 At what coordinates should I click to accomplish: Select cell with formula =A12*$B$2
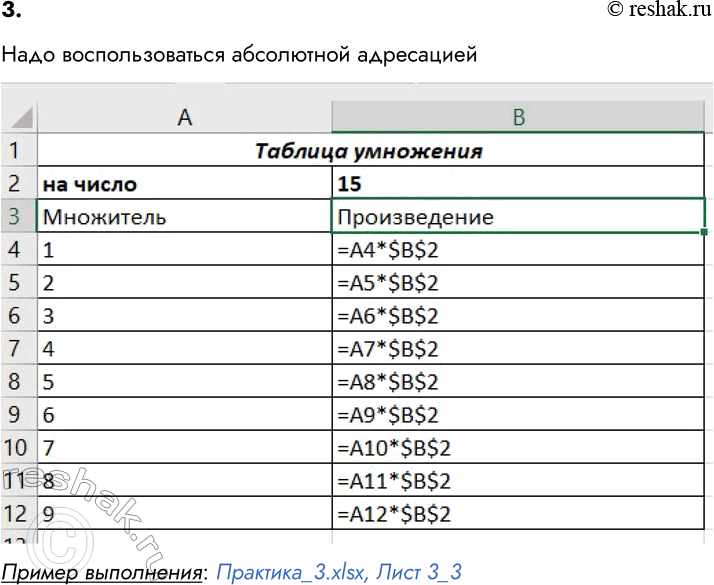point(518,514)
